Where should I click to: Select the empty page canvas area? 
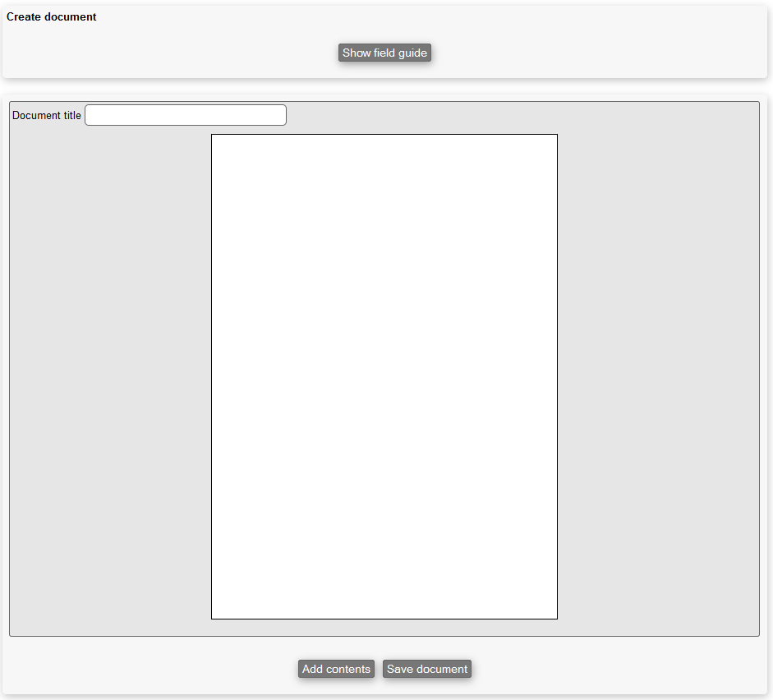point(384,376)
